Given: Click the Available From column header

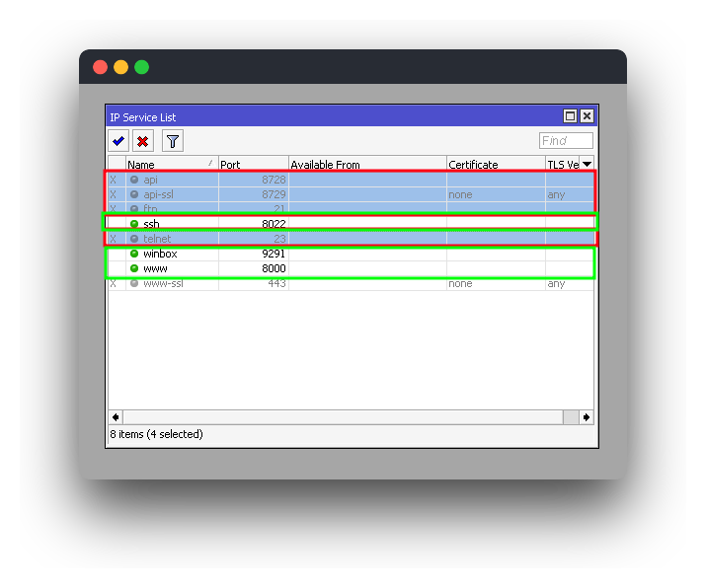Looking at the screenshot, I should (x=365, y=164).
